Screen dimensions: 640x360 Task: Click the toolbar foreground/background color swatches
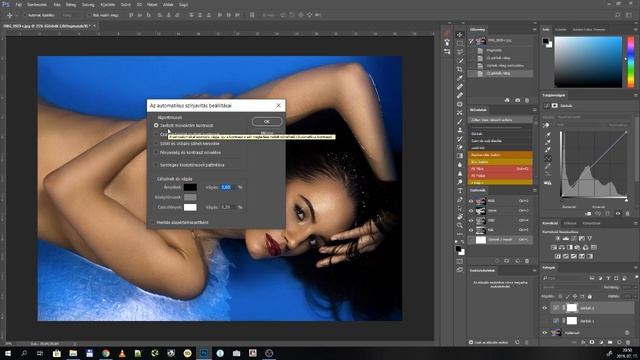[460, 251]
